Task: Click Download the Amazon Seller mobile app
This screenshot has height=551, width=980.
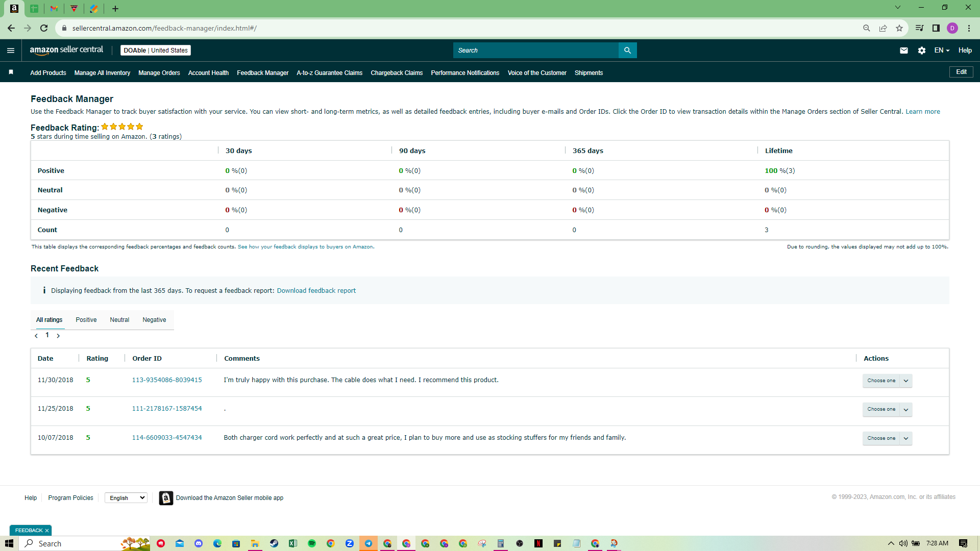Action: pyautogui.click(x=230, y=498)
